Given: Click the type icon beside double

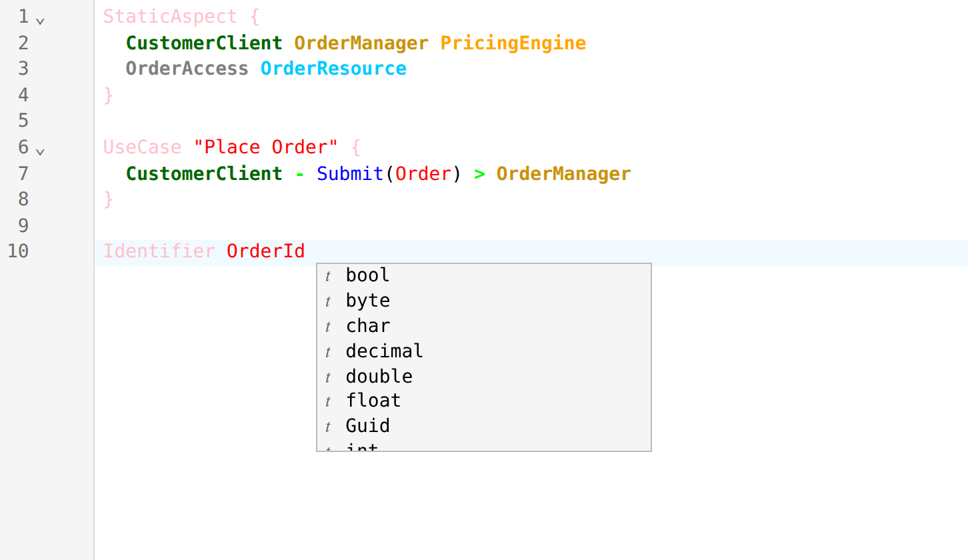Looking at the screenshot, I should (328, 377).
